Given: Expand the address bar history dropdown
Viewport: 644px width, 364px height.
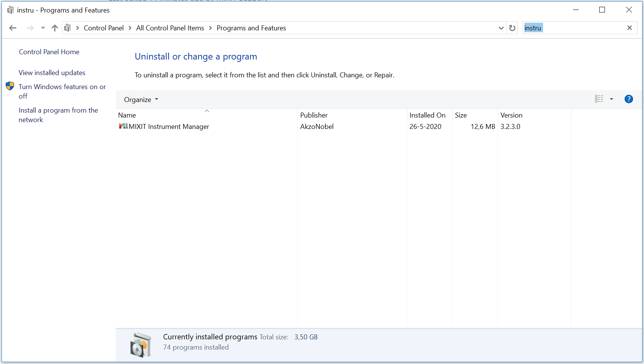Looking at the screenshot, I should tap(501, 28).
